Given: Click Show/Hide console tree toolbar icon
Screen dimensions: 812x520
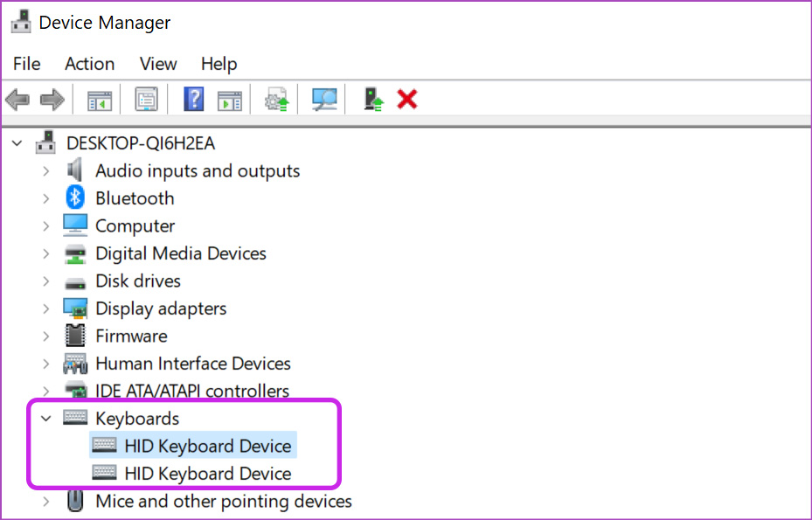Looking at the screenshot, I should 100,100.
